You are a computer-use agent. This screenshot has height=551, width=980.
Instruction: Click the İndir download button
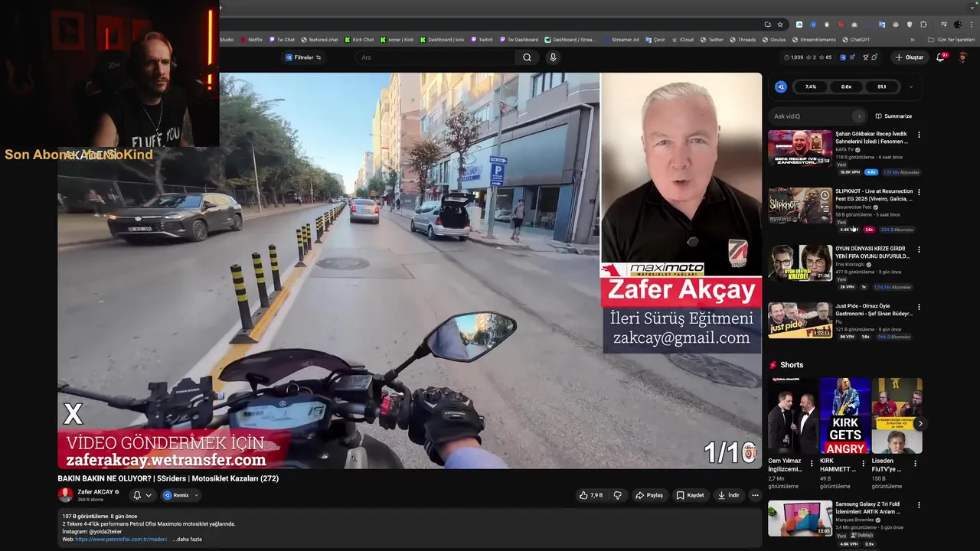(728, 495)
